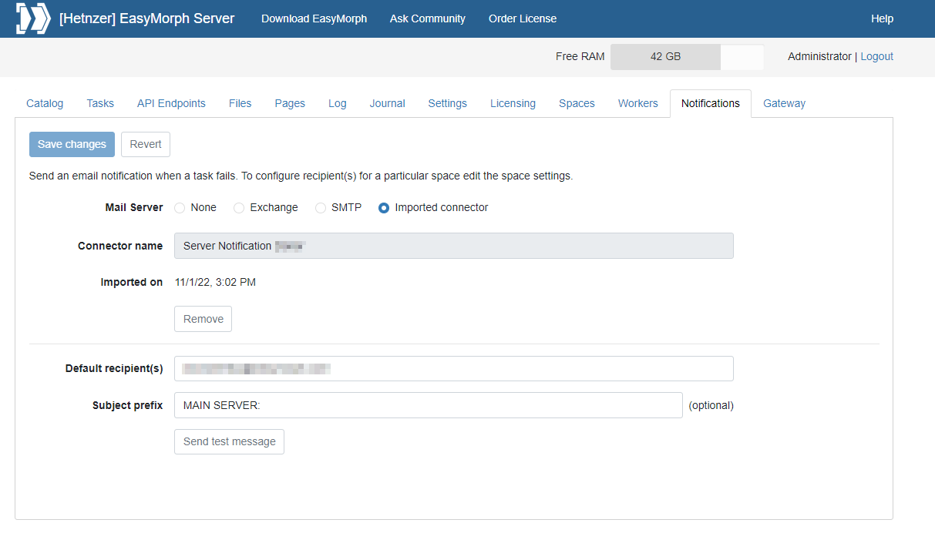Image resolution: width=935 pixels, height=560 pixels.
Task: Click the Free RAM usage bar
Action: pyautogui.click(x=687, y=57)
